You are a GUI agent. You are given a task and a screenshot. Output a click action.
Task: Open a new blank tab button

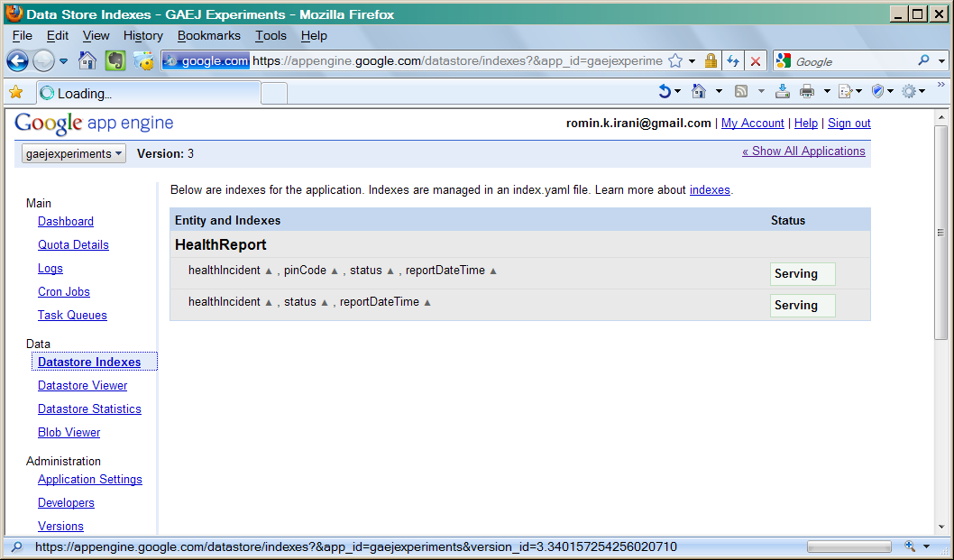point(274,94)
